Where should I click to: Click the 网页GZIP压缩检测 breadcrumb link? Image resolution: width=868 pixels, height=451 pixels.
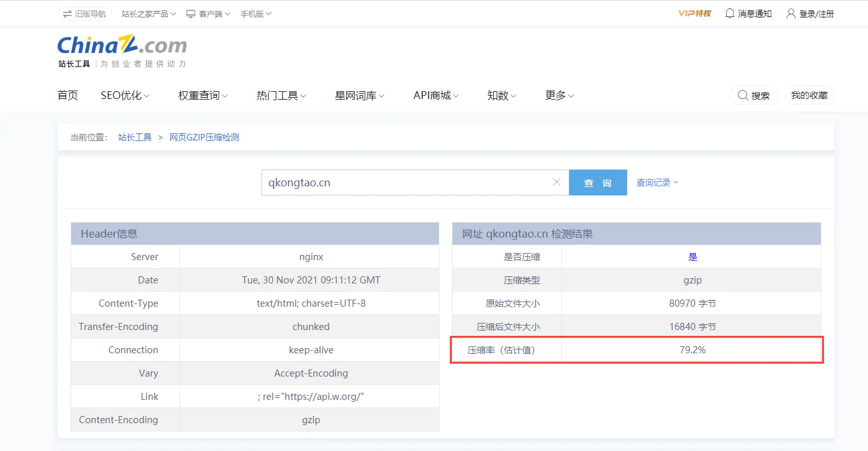205,137
